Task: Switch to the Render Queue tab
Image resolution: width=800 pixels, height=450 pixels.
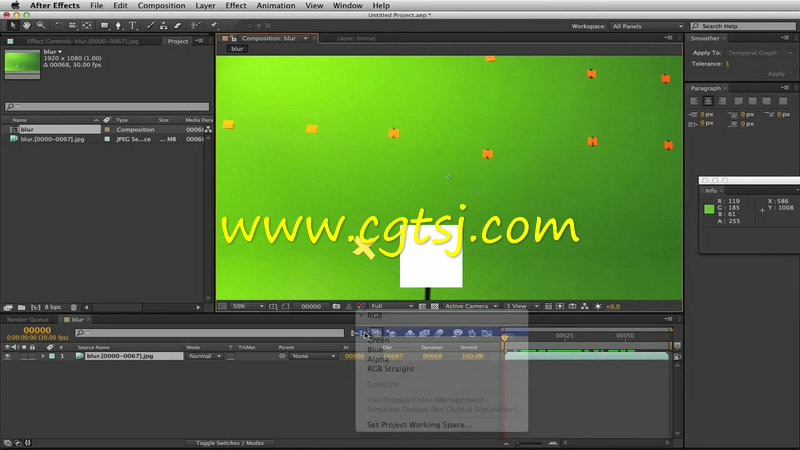Action: coord(28,319)
